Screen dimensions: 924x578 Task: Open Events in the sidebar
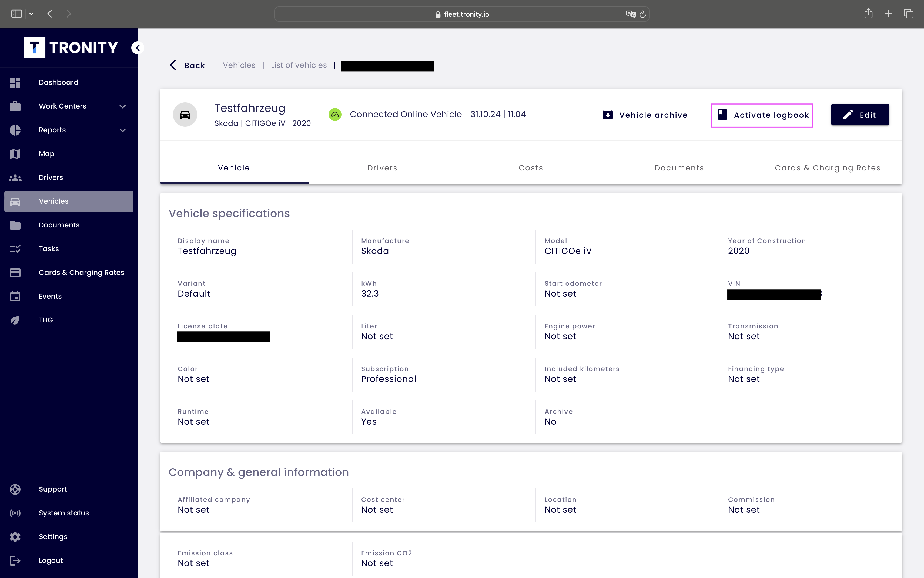(69, 296)
